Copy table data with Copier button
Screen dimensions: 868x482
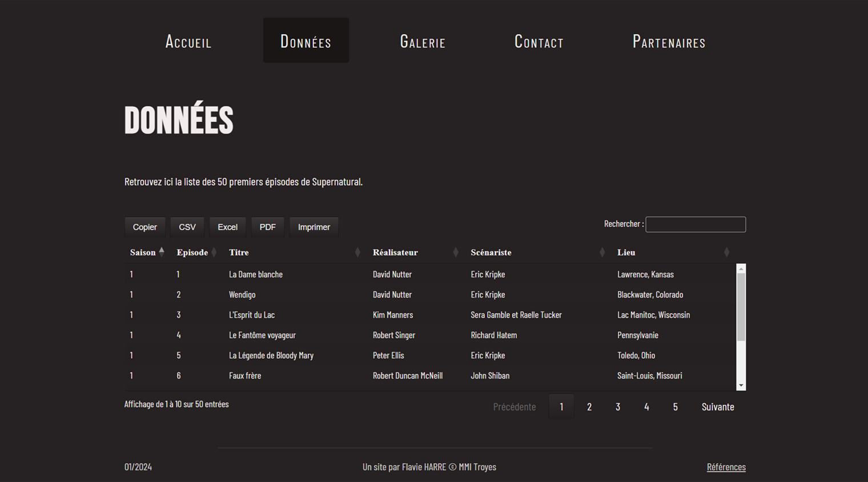[x=145, y=227]
